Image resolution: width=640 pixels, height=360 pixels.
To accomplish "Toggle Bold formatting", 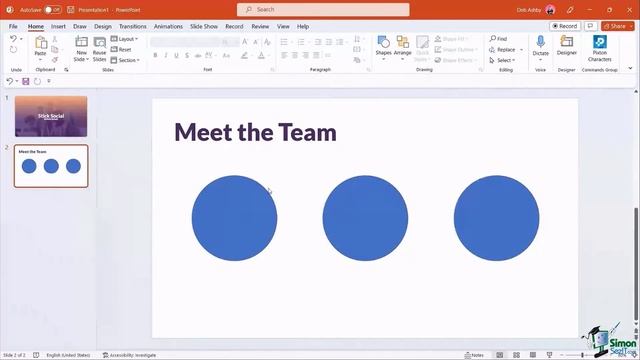I will (x=155, y=56).
